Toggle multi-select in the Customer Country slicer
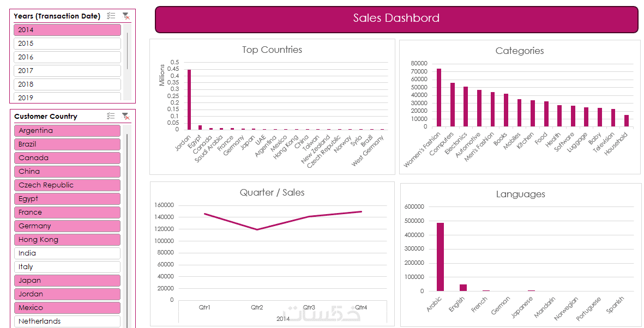Viewport: 644px width, 328px height. [x=111, y=116]
